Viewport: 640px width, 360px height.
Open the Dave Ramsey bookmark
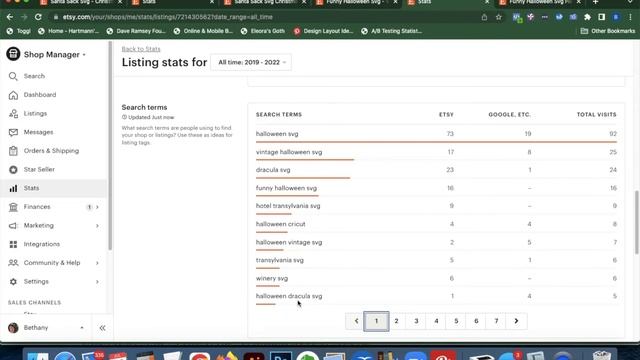[136, 31]
